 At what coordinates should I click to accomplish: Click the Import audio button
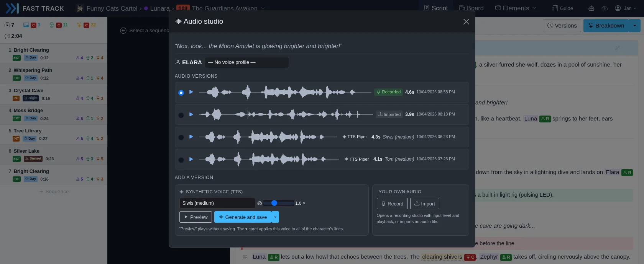[x=424, y=204]
